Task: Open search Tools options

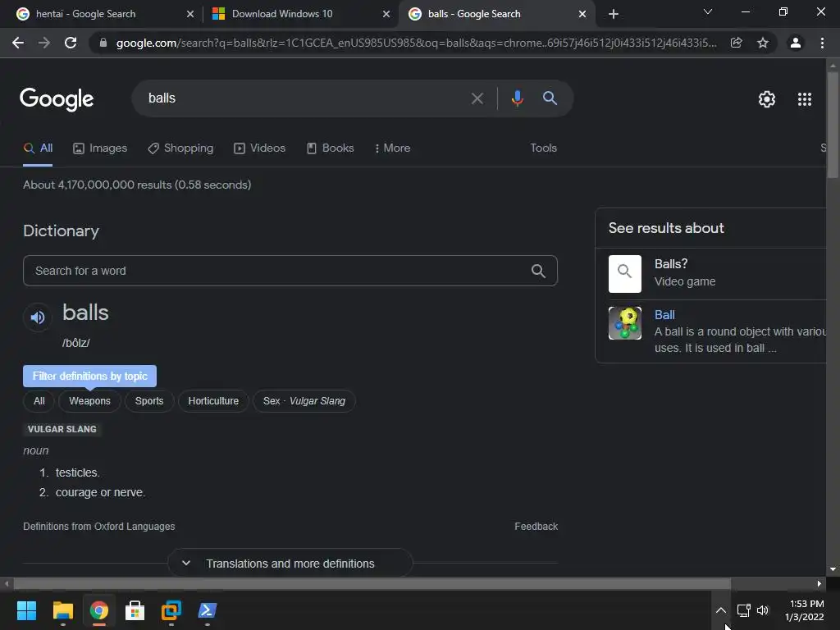Action: (x=544, y=148)
